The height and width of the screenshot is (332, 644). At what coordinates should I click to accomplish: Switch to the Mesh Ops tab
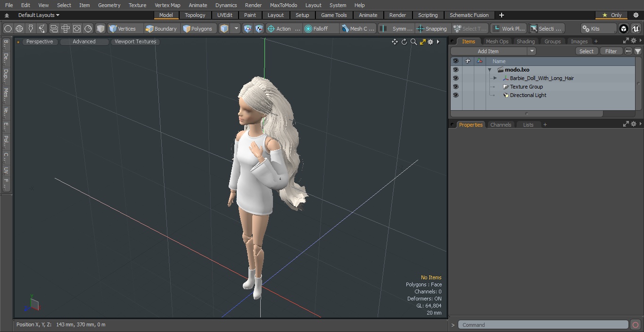tap(497, 41)
